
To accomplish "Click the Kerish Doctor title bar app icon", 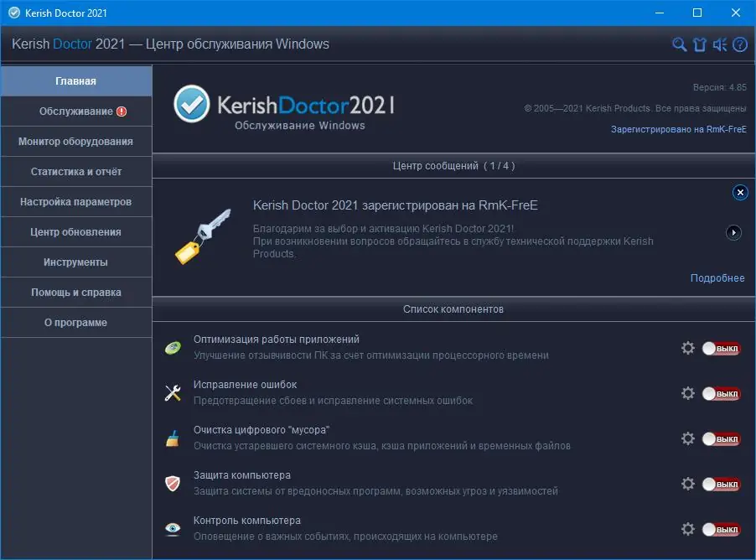I will click(x=14, y=13).
